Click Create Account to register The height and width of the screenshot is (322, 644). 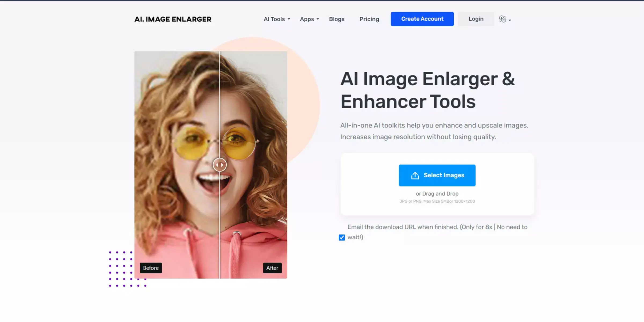(x=422, y=19)
